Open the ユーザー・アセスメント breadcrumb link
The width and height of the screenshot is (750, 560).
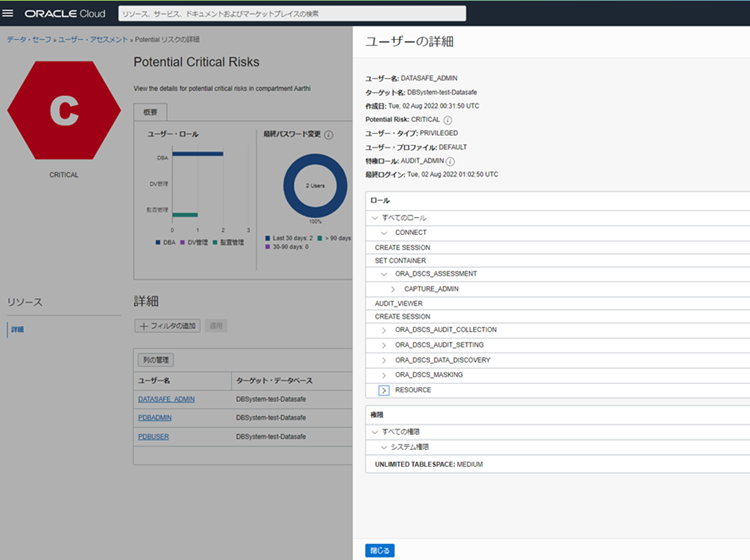click(x=93, y=40)
